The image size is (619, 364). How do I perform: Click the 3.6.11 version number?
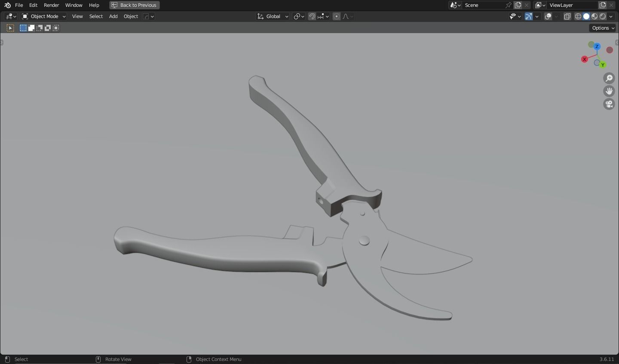[x=607, y=359]
